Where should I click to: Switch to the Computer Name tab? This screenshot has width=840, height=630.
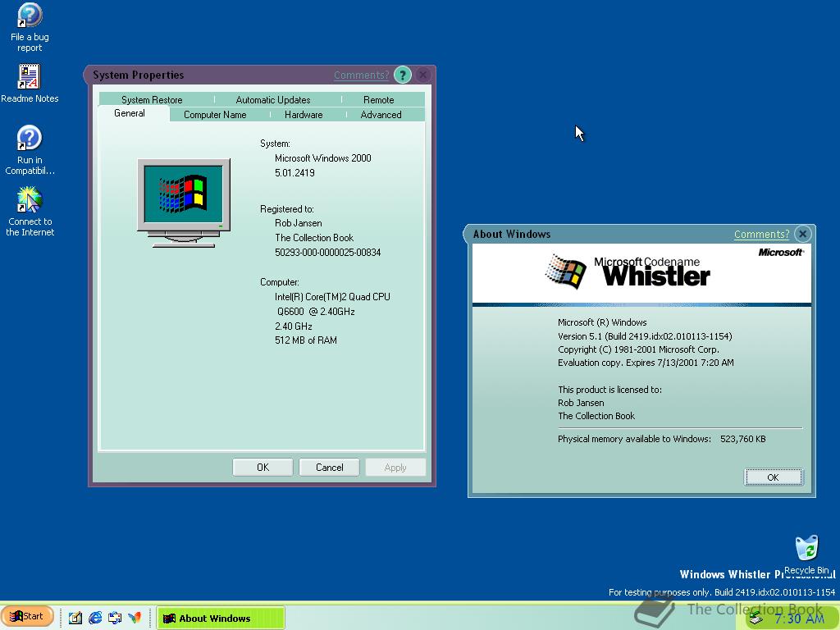pyautogui.click(x=215, y=115)
